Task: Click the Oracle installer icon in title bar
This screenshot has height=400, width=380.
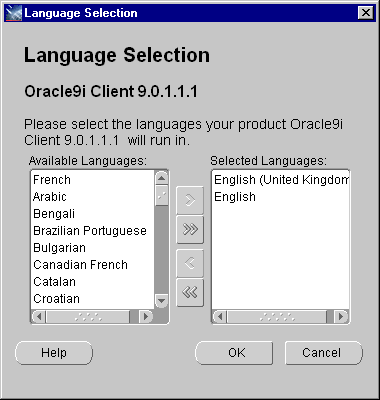Action: pos(14,13)
